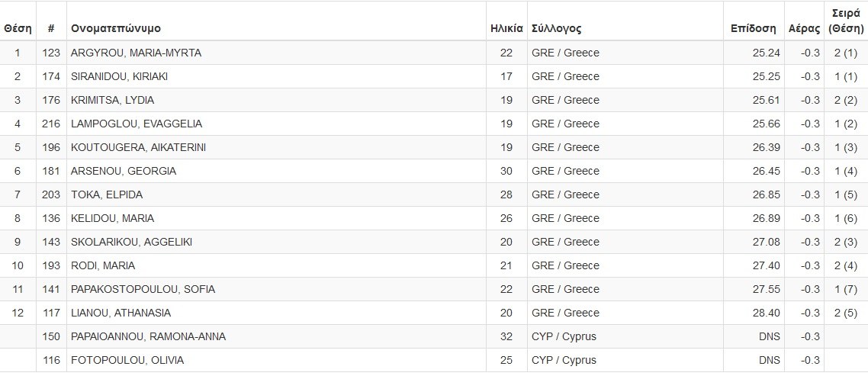
Task: Select athlete SIRANIDOU, KIRIAKI
Action: pyautogui.click(x=119, y=76)
